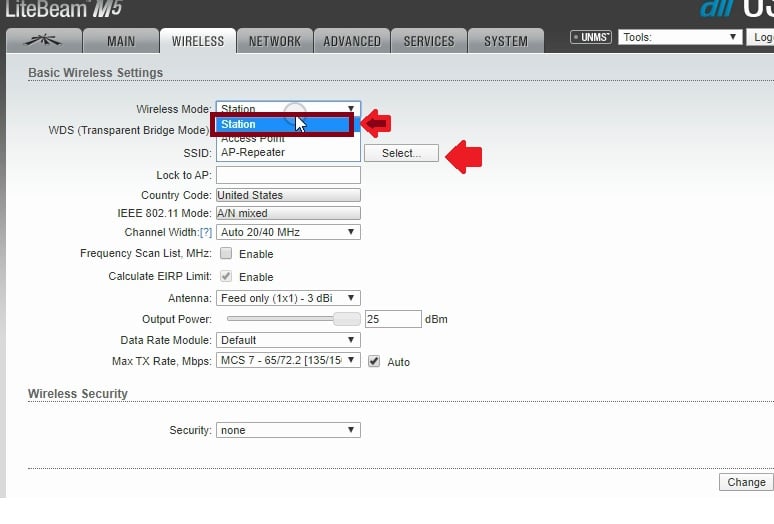774x524 pixels.
Task: Open the Antenna selection dropdown
Action: pyautogui.click(x=288, y=298)
